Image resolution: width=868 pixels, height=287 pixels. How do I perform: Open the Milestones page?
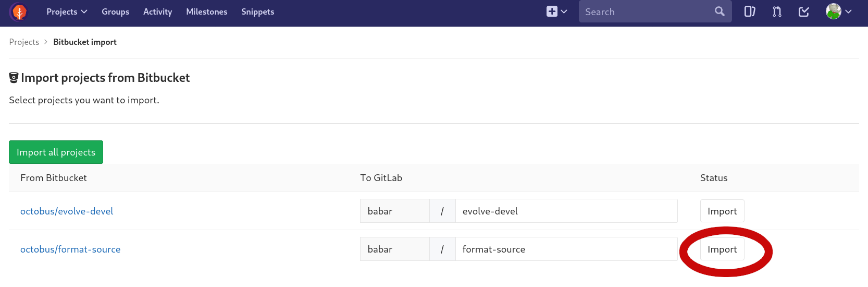click(207, 11)
